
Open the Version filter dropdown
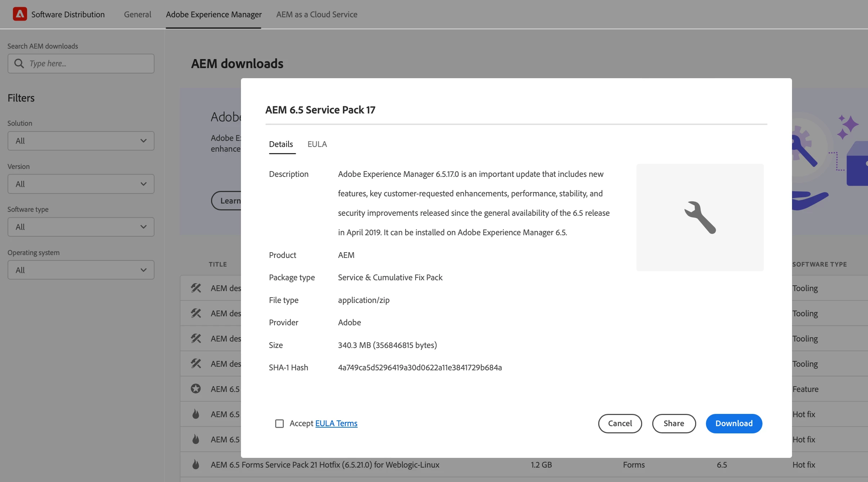tap(81, 184)
